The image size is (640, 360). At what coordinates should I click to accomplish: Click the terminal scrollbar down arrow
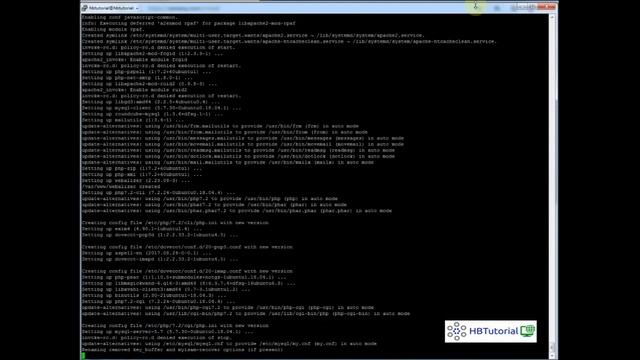point(552,356)
